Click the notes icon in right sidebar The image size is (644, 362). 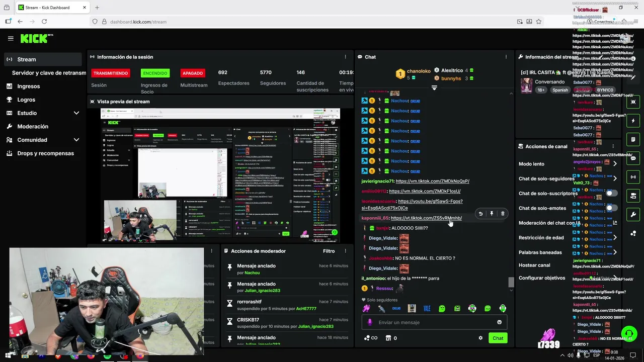click(633, 139)
